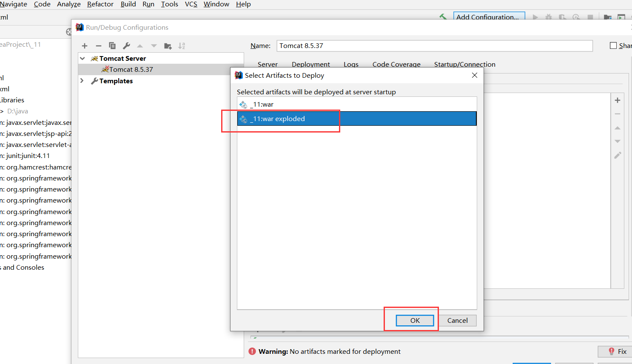Screen dimensions: 632x364
Task: Expand the D:\java library node
Action: coord(2,111)
